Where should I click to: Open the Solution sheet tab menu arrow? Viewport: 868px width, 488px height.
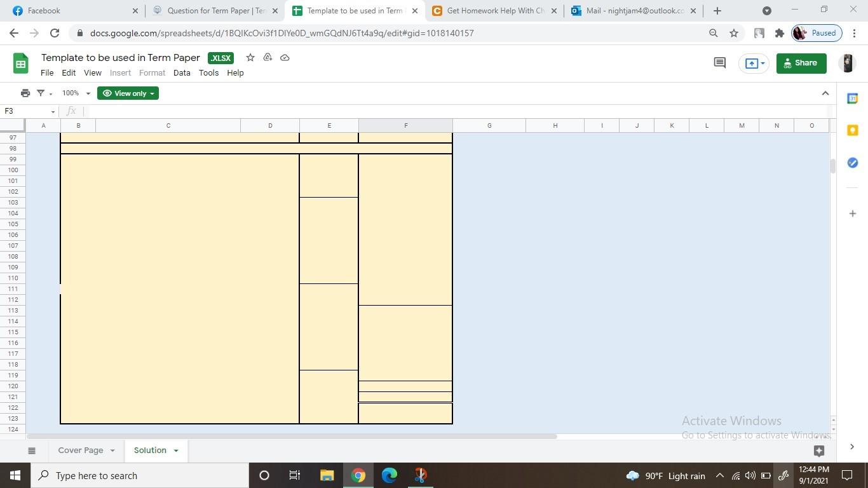(176, 451)
